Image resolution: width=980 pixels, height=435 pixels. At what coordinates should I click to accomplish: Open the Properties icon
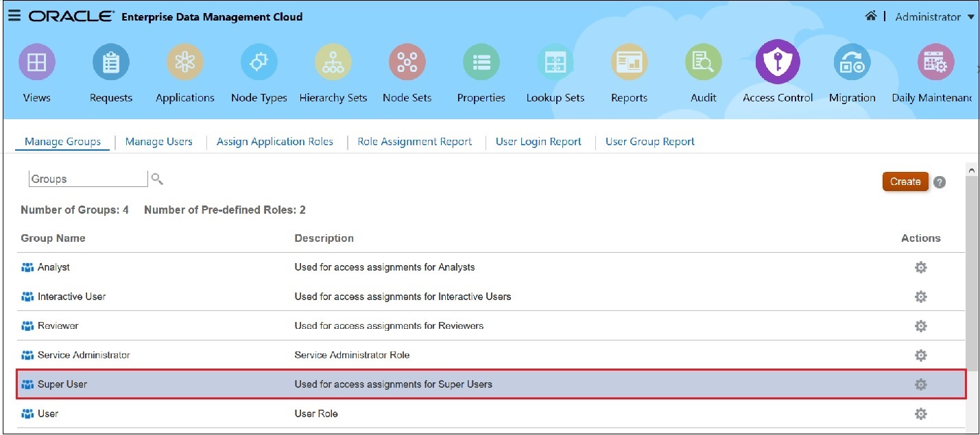481,63
